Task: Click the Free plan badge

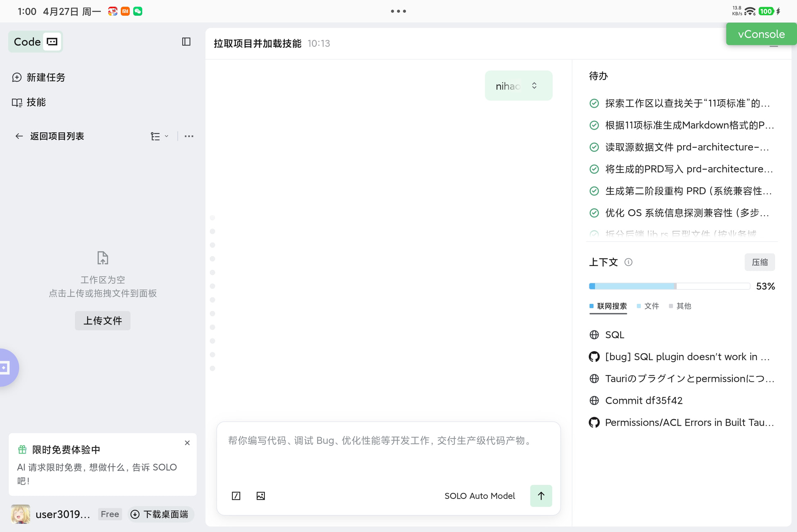Action: click(x=110, y=514)
